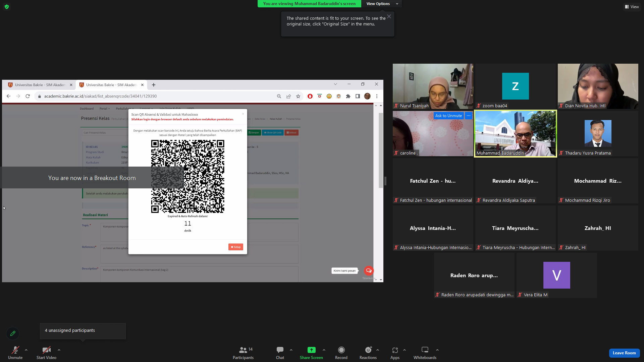Click the side panel icon in the shared browser

coord(358,96)
